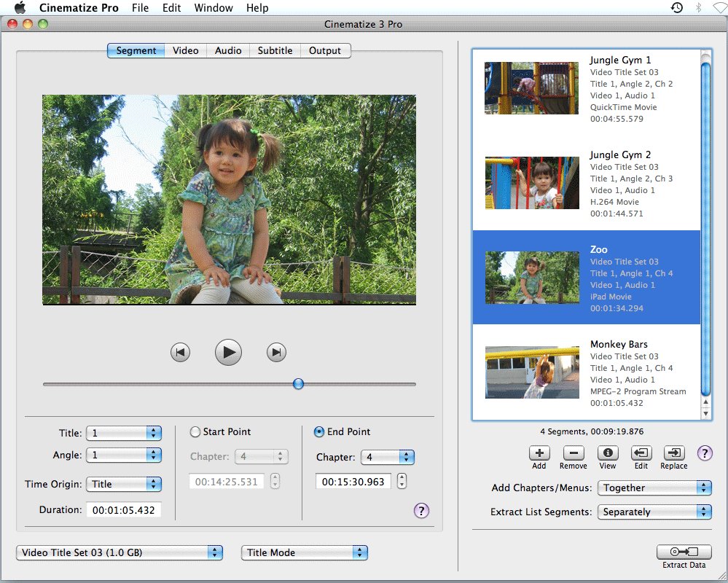
Task: Play the video preview
Action: point(228,353)
